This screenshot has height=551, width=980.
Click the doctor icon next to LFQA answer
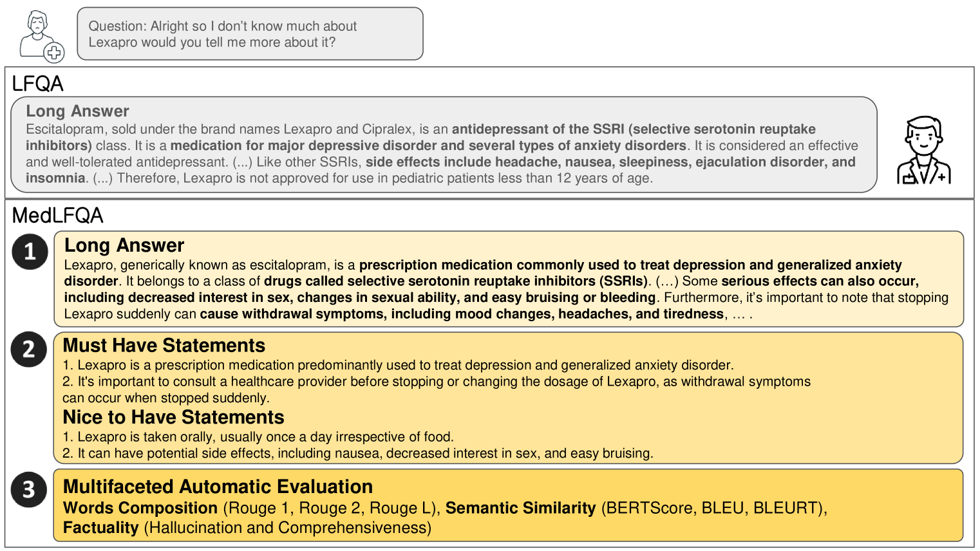tap(923, 150)
